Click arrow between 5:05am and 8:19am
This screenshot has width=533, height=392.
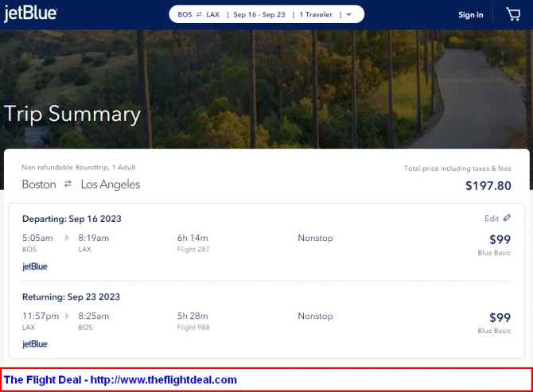pyautogui.click(x=67, y=238)
